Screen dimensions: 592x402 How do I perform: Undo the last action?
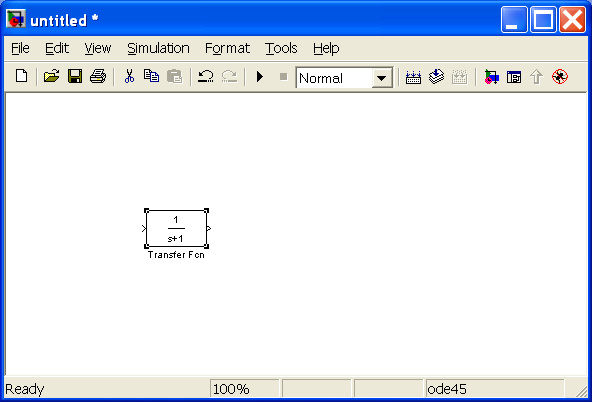tap(206, 77)
